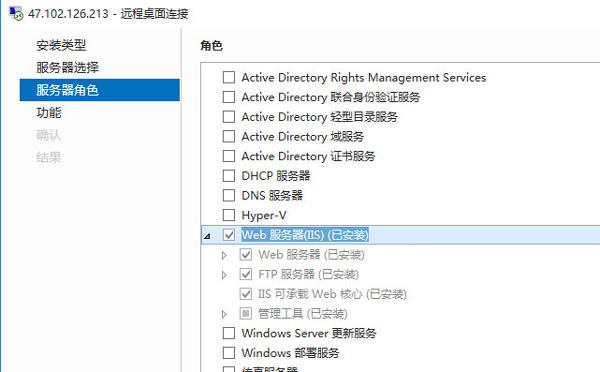600x372 pixels.
Task: Expand the 管理工具 (已安装) subnode
Action: (x=224, y=314)
